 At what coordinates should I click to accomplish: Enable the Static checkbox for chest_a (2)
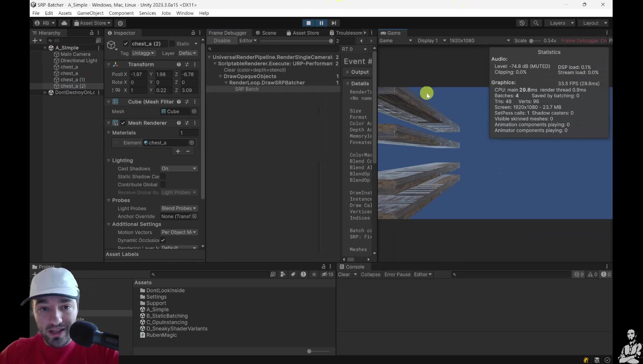pos(173,44)
